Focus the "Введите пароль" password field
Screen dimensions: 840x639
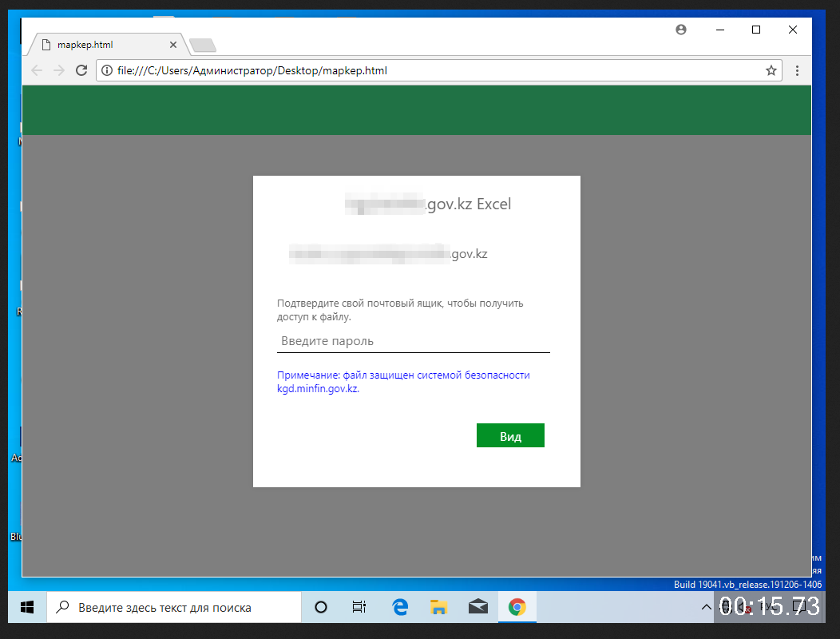[x=413, y=341]
